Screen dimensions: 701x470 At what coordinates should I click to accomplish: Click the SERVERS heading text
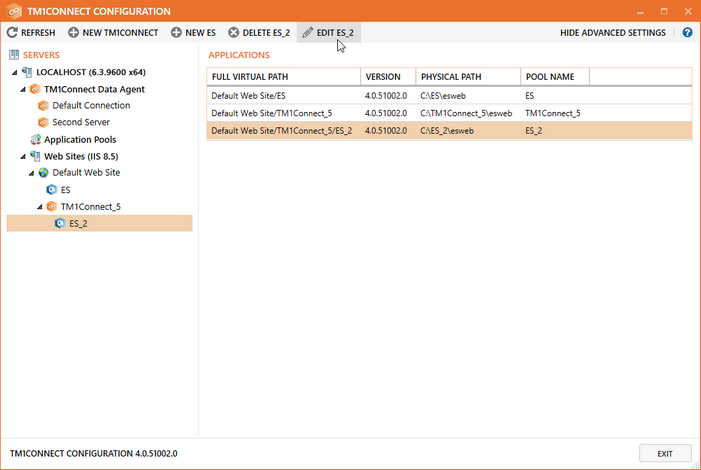coord(41,55)
